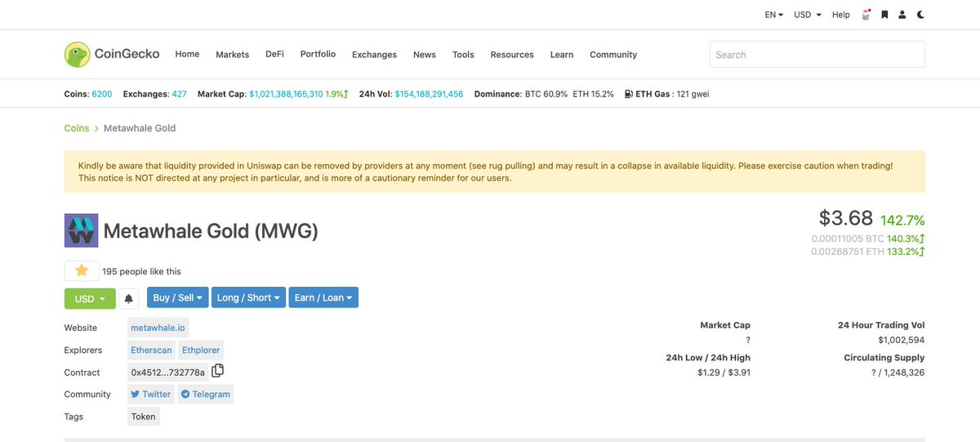This screenshot has height=442, width=980.
Task: Click the 24 Hour Trading Vol value $1,002,594
Action: click(902, 340)
